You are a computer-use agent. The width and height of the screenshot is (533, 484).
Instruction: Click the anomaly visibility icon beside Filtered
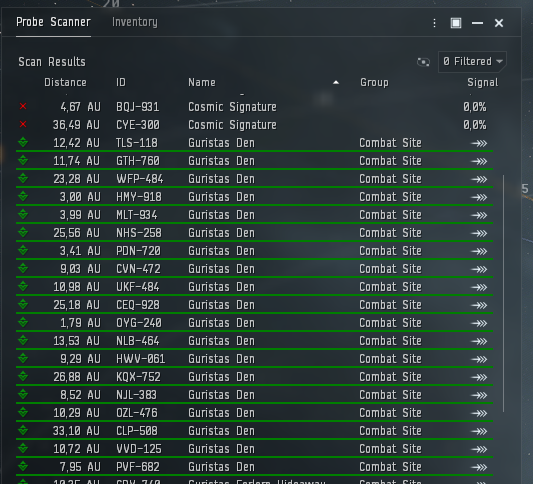pos(423,62)
